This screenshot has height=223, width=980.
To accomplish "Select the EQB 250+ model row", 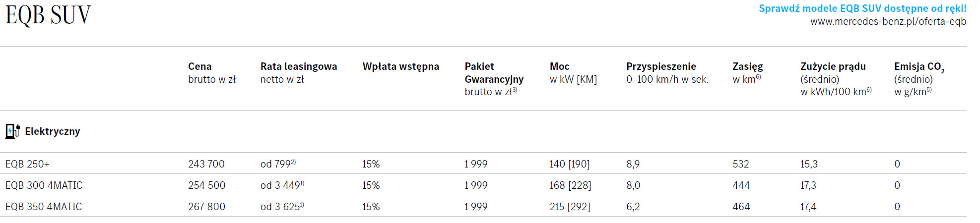I will pyautogui.click(x=28, y=164).
